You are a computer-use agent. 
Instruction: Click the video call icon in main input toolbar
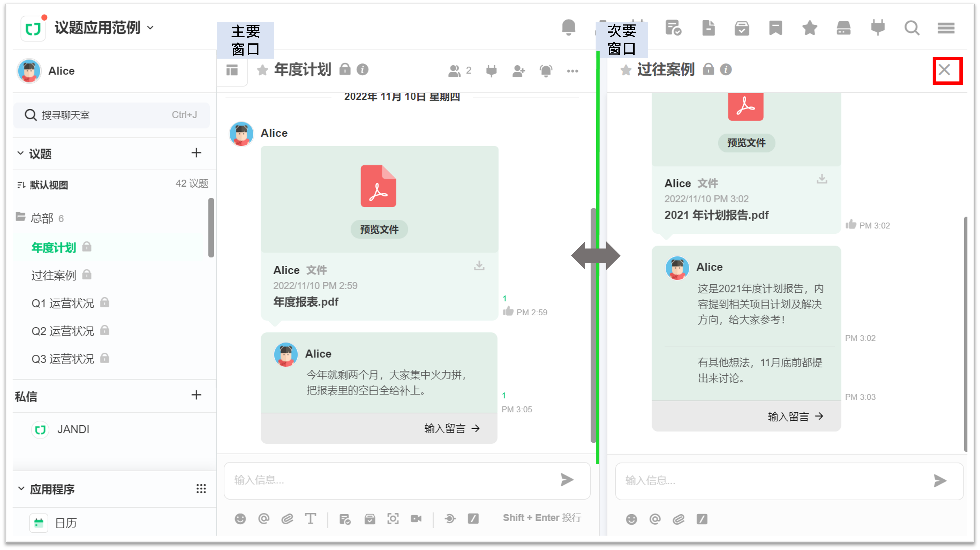coord(416,519)
